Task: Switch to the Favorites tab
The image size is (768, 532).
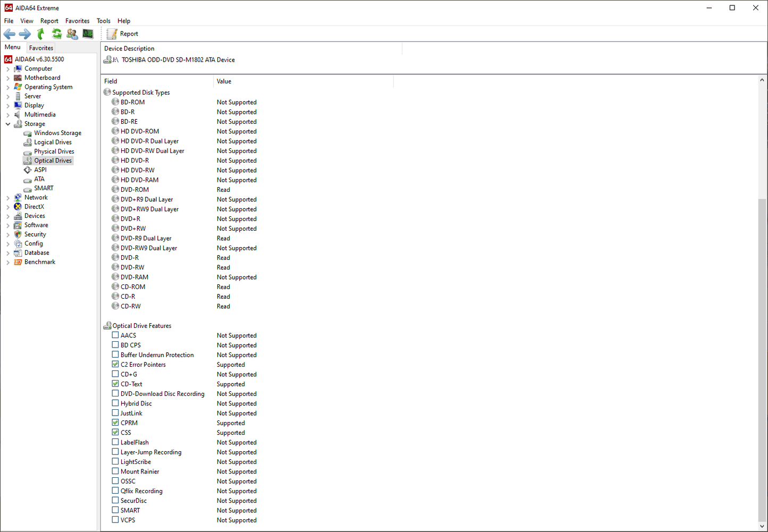Action: tap(41, 48)
